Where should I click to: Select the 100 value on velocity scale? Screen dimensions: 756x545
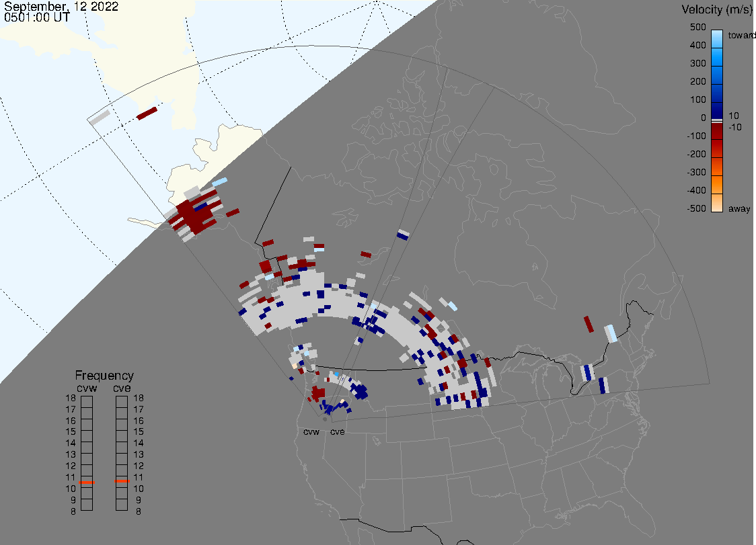(697, 99)
